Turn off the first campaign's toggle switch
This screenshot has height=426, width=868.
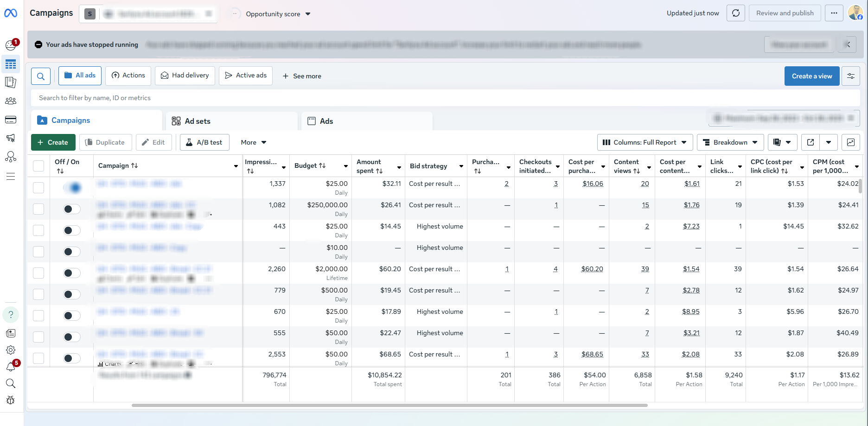pyautogui.click(x=72, y=188)
